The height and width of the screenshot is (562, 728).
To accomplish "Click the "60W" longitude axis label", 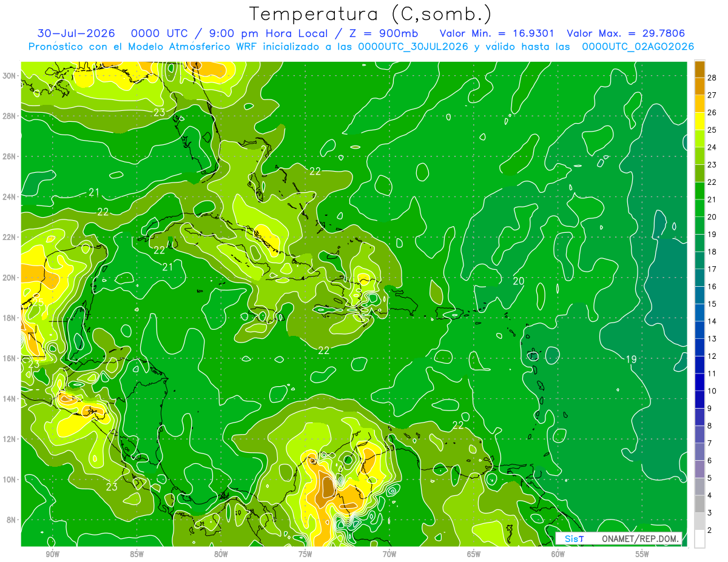I will click(x=558, y=554).
